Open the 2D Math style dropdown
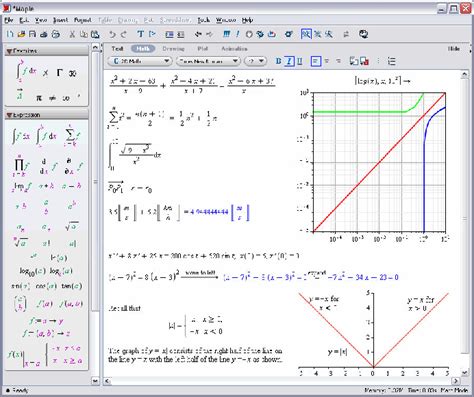Screen dimensions: 474x397 pyautogui.click(x=140, y=61)
